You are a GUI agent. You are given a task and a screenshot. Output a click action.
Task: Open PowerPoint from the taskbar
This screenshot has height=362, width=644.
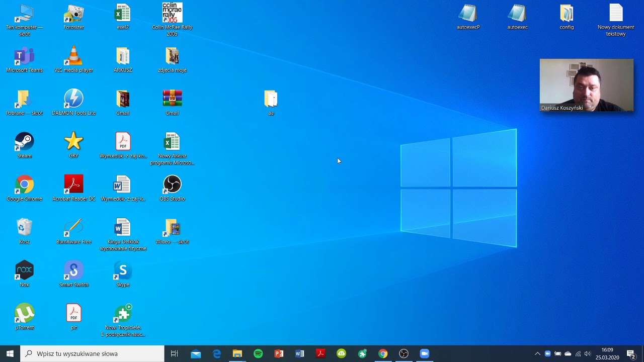[279, 353]
